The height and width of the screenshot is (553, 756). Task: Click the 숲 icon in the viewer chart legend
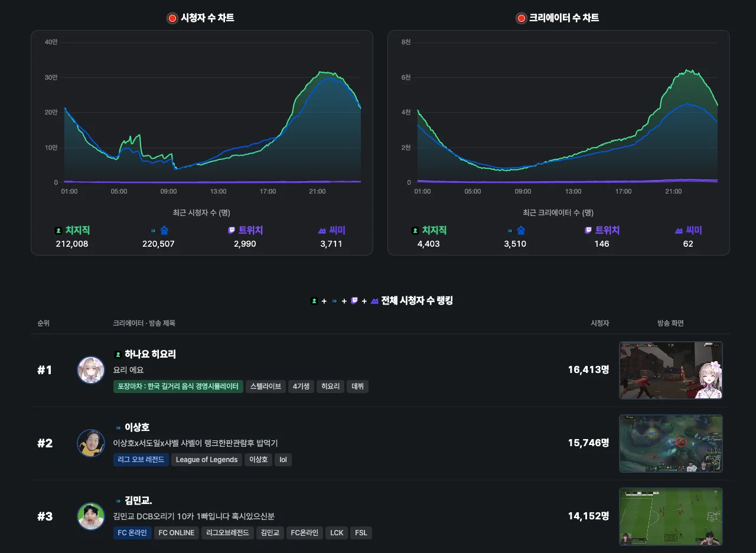point(153,231)
